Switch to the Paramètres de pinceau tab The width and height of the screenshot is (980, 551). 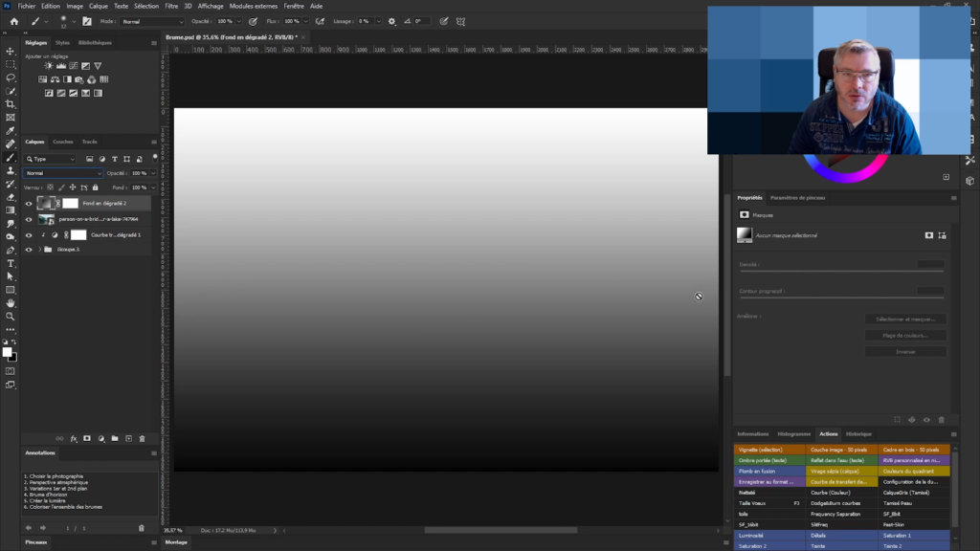pyautogui.click(x=797, y=198)
